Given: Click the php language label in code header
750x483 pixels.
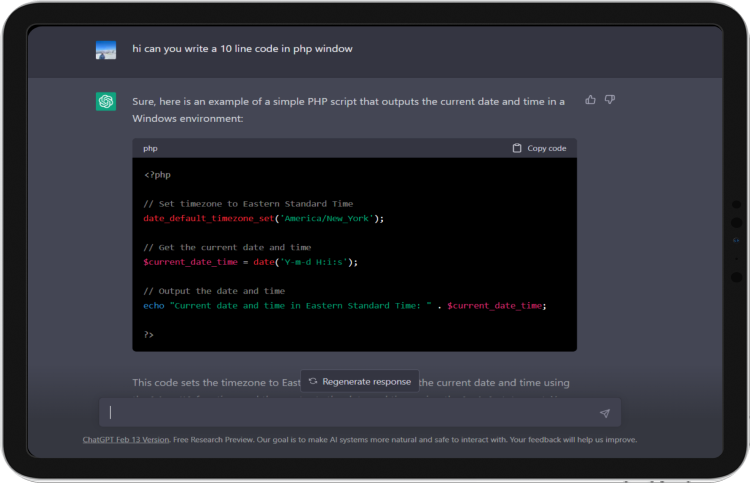Looking at the screenshot, I should point(150,148).
